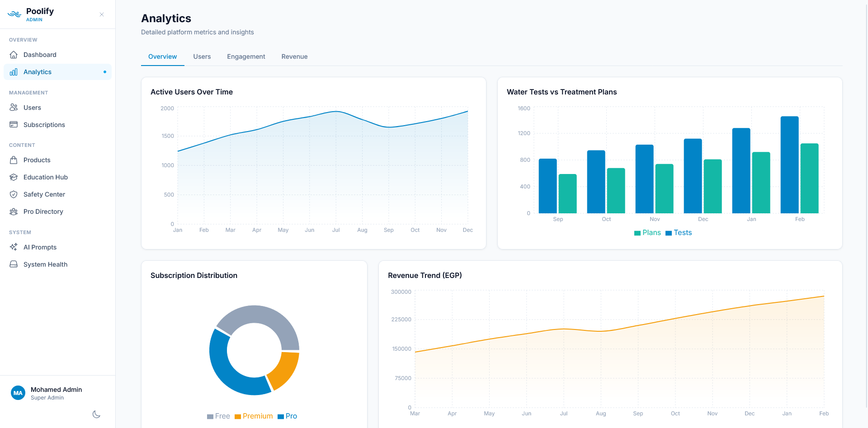This screenshot has width=868, height=428.
Task: Click the AI Prompts sparkle icon
Action: point(14,247)
